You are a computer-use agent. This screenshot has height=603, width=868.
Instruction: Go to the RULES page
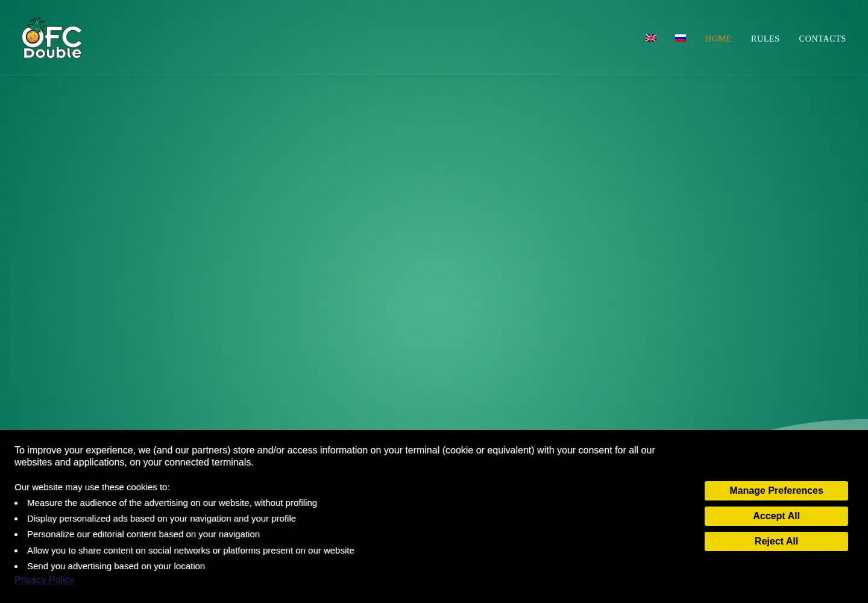(765, 39)
